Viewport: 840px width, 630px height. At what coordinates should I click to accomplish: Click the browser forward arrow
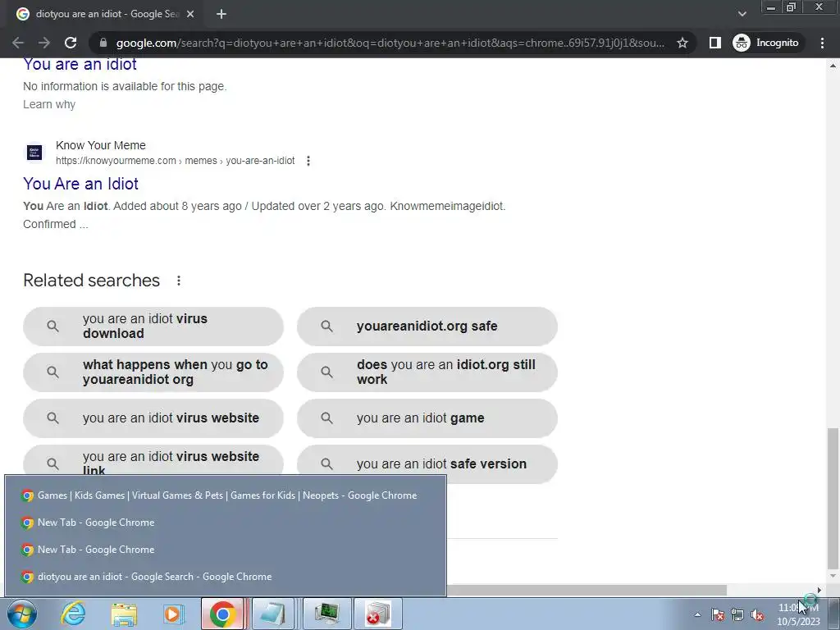pos(44,43)
